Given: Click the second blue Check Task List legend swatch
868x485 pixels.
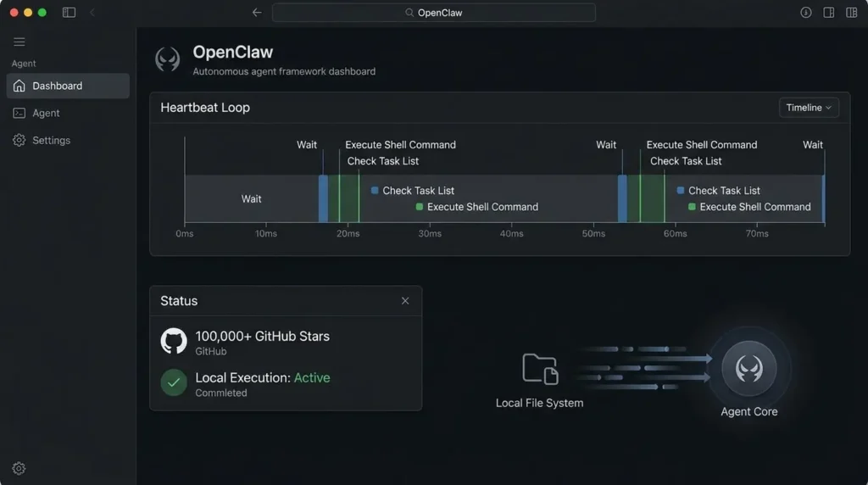Looking at the screenshot, I should point(681,191).
